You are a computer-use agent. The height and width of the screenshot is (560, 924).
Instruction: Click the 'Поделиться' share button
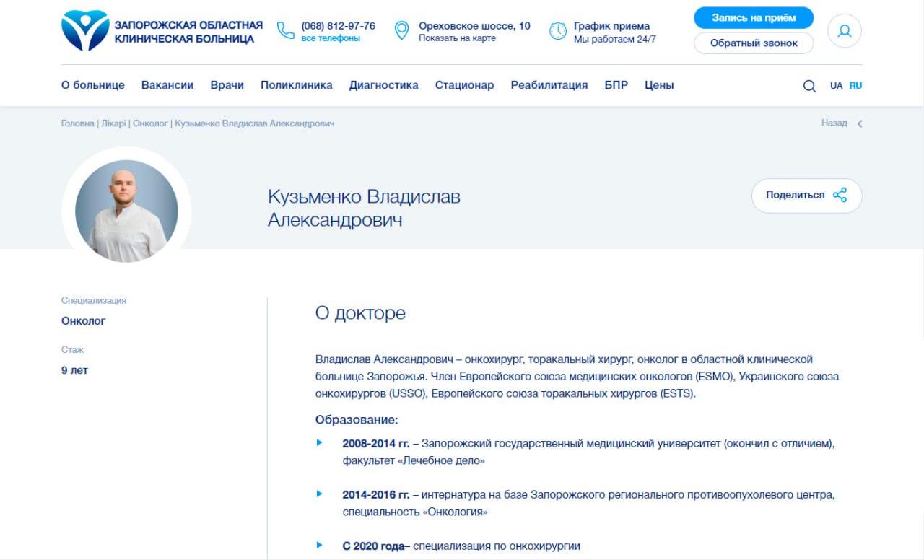(807, 196)
